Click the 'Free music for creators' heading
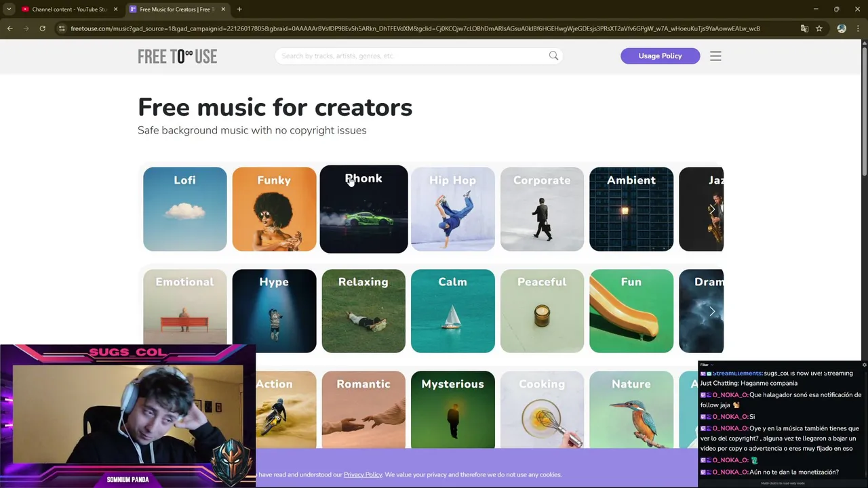868x488 pixels. [x=275, y=107]
